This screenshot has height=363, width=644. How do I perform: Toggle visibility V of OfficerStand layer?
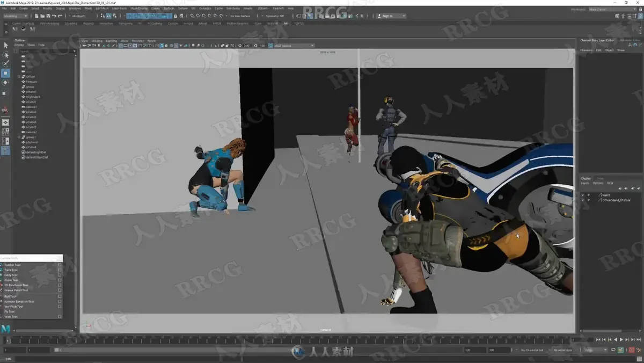(x=583, y=200)
